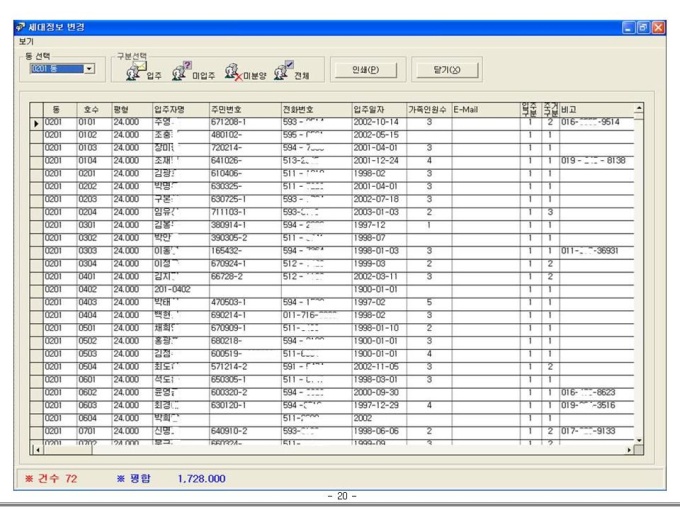Click the 입주 (moved-in) filter icon
The image size is (680, 510).
tap(136, 71)
